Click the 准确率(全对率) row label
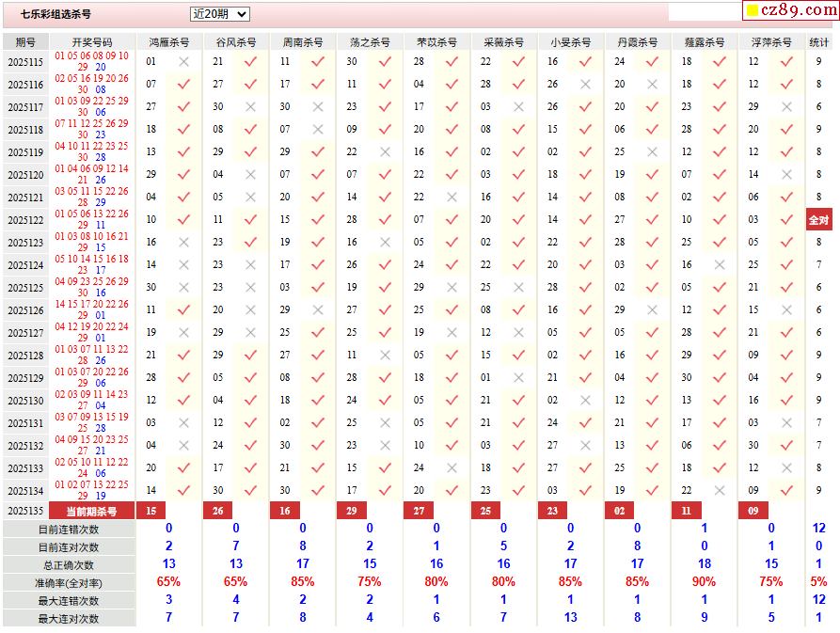The width and height of the screenshot is (840, 633). pyautogui.click(x=69, y=582)
